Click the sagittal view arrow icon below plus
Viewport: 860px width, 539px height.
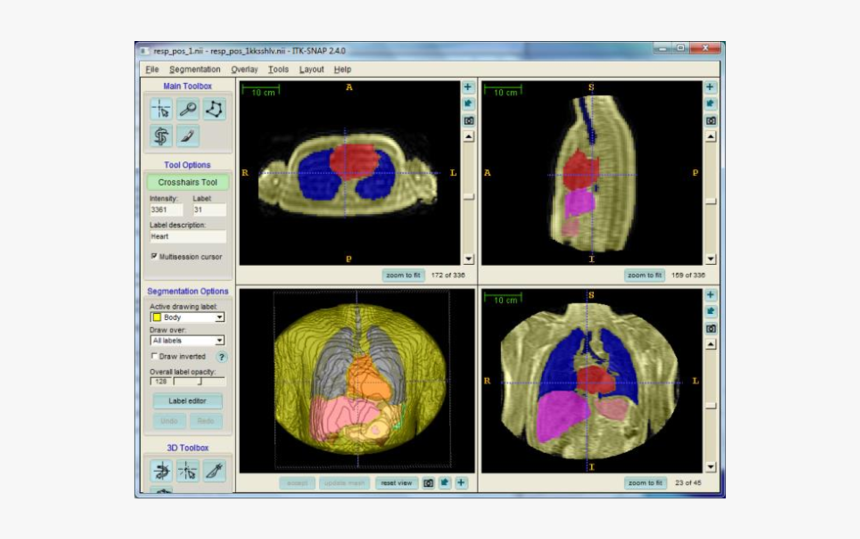coord(710,104)
